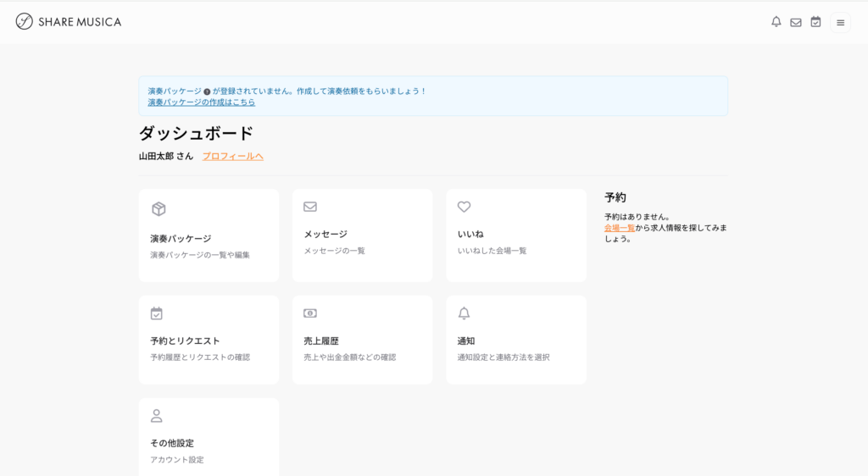
Task: Click the person icon on その他設定 card
Action: [x=157, y=416]
